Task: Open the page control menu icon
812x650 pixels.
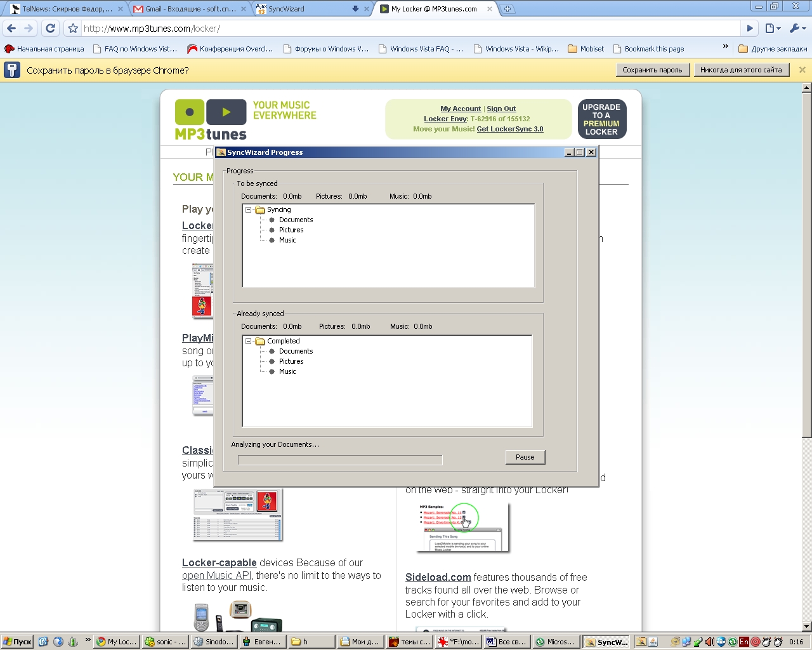Action: (x=772, y=29)
